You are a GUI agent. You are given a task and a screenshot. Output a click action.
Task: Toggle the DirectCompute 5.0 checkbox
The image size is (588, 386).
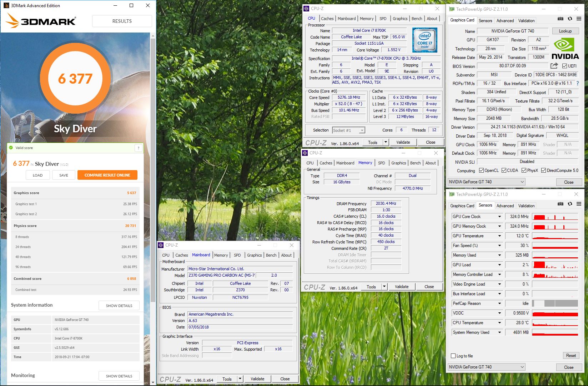[544, 170]
